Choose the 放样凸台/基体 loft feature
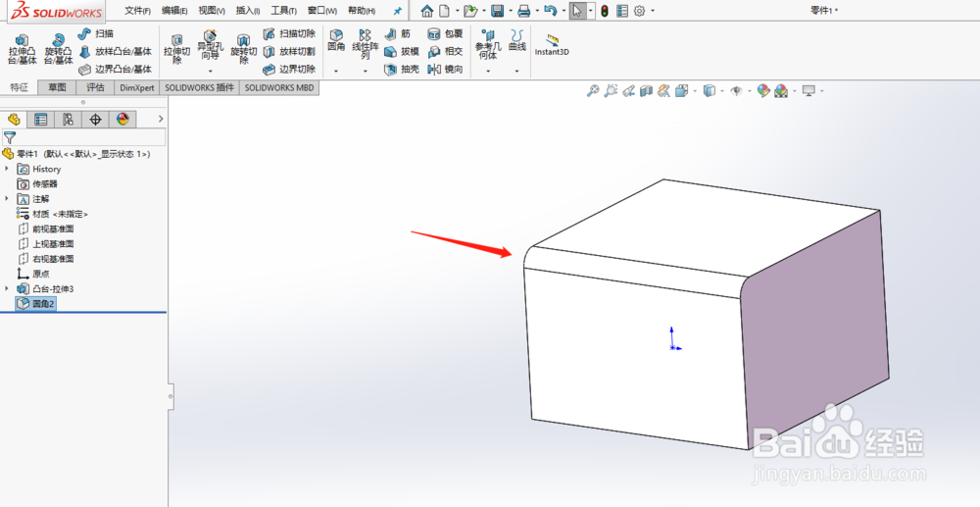This screenshot has width=980, height=507. coord(115,51)
